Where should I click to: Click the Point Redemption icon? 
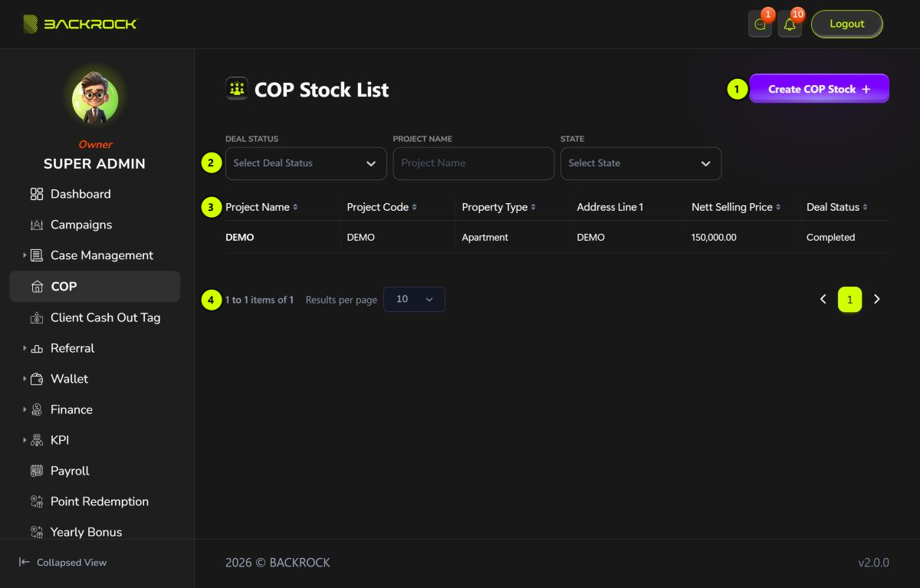[37, 501]
